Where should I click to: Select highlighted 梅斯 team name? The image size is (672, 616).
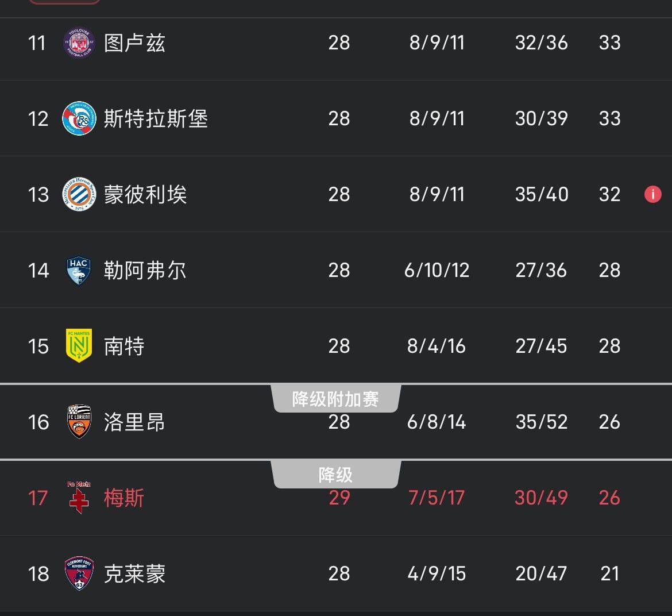(124, 498)
